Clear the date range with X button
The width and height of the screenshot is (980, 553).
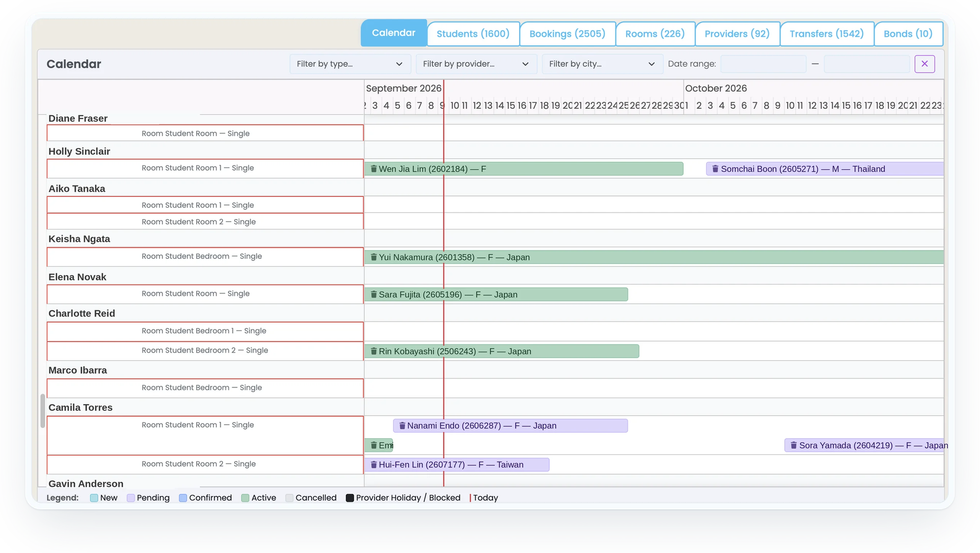tap(924, 64)
